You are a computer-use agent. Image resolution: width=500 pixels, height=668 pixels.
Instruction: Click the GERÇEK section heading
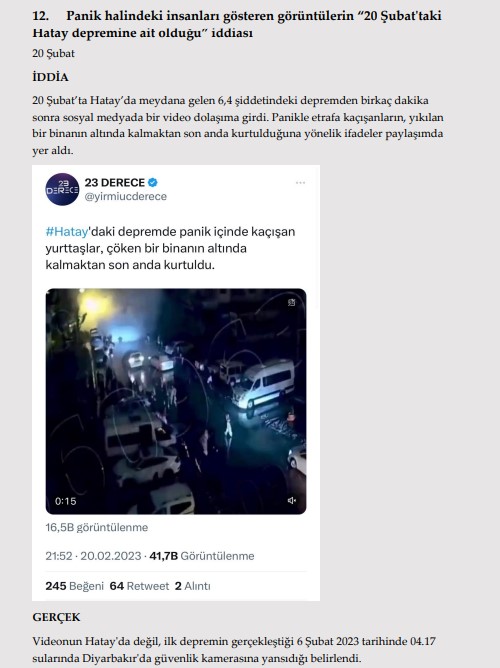tap(56, 617)
